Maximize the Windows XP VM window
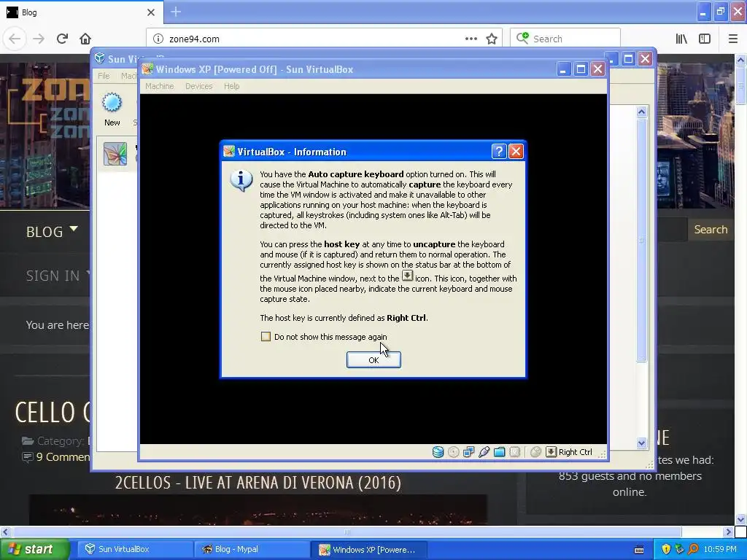Image resolution: width=747 pixels, height=560 pixels. pos(581,69)
